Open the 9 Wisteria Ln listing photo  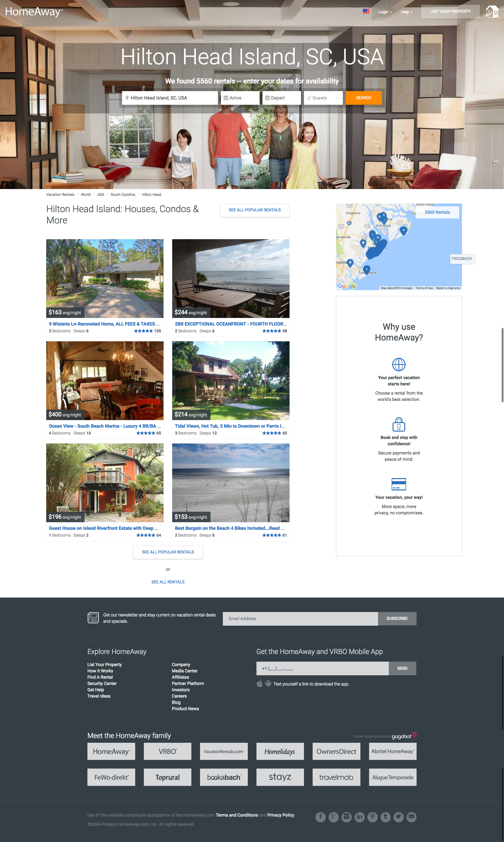(104, 278)
